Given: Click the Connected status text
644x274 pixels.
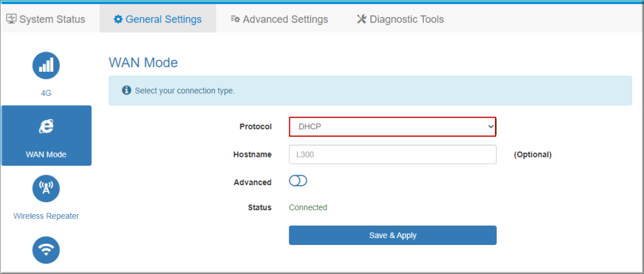Looking at the screenshot, I should coord(308,207).
